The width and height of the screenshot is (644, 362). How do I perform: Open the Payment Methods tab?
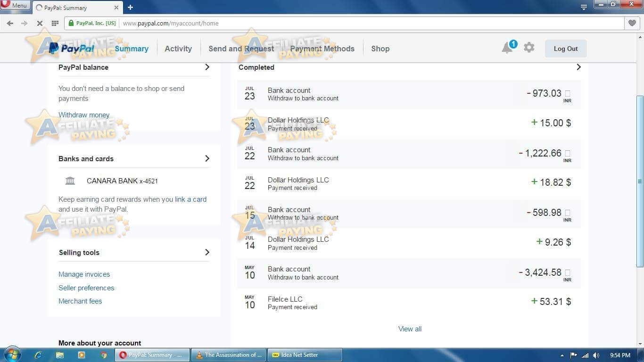tap(322, 49)
